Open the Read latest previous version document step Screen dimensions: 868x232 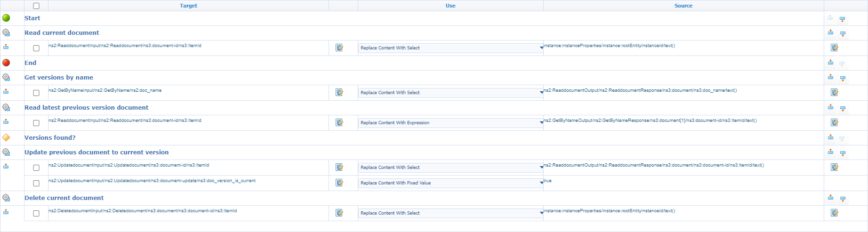pyautogui.click(x=86, y=107)
